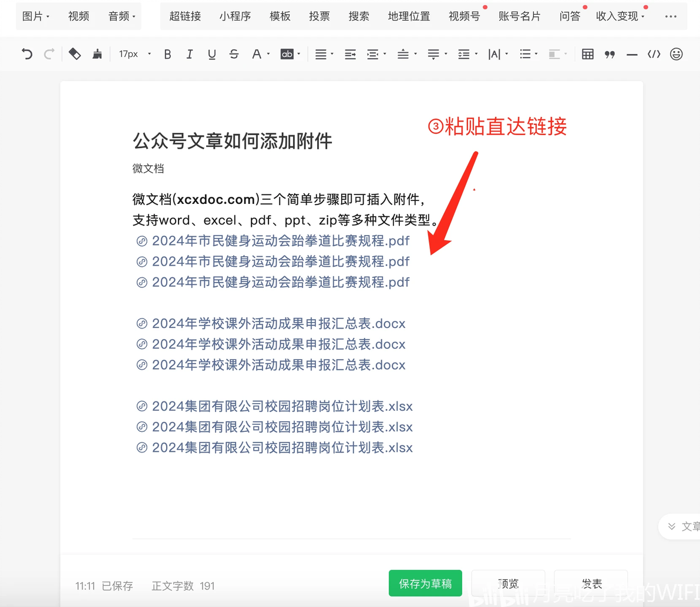The image size is (700, 607).
Task: Toggle bold formatting
Action: coord(167,54)
